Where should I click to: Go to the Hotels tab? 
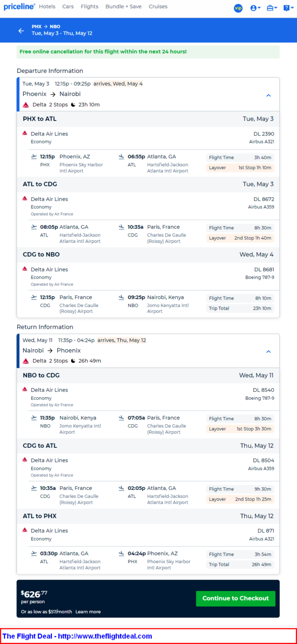click(x=47, y=7)
